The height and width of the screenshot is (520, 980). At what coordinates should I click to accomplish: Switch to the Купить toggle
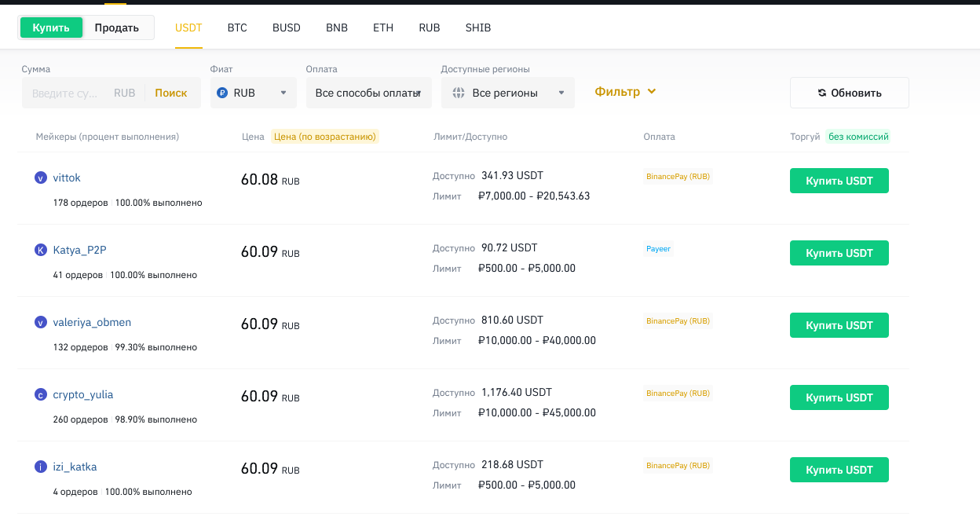(x=52, y=27)
